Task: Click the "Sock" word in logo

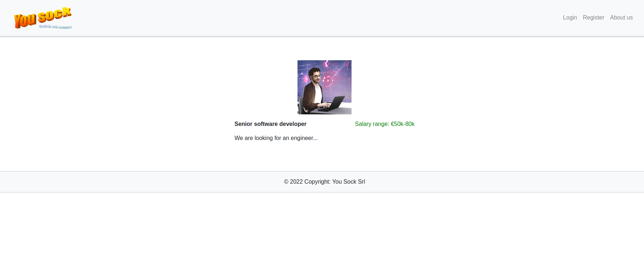Action: coord(54,15)
